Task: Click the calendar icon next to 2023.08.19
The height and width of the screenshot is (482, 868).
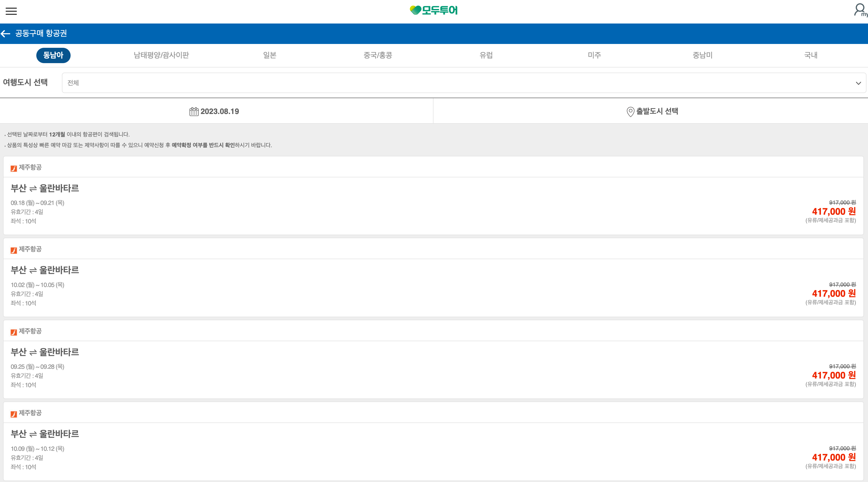Action: click(194, 111)
